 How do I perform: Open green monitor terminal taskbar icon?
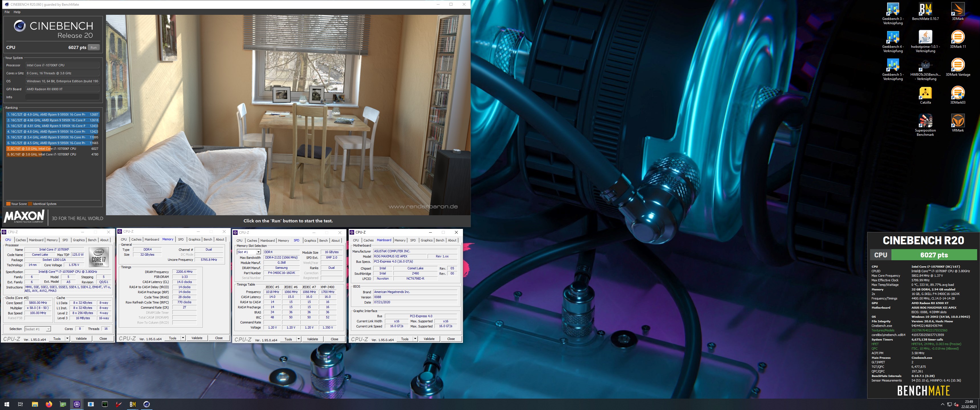[x=105, y=404]
